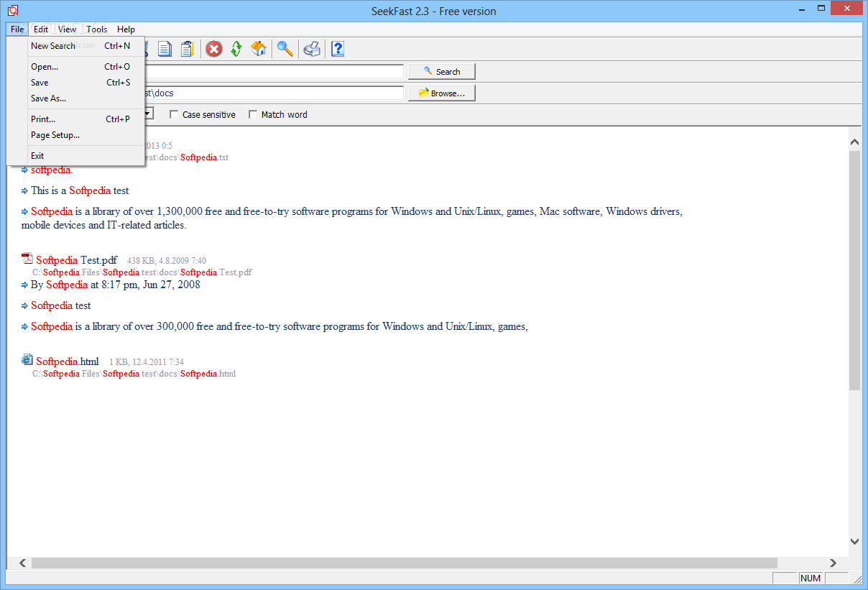
Task: Open the View menu
Action: 68,29
